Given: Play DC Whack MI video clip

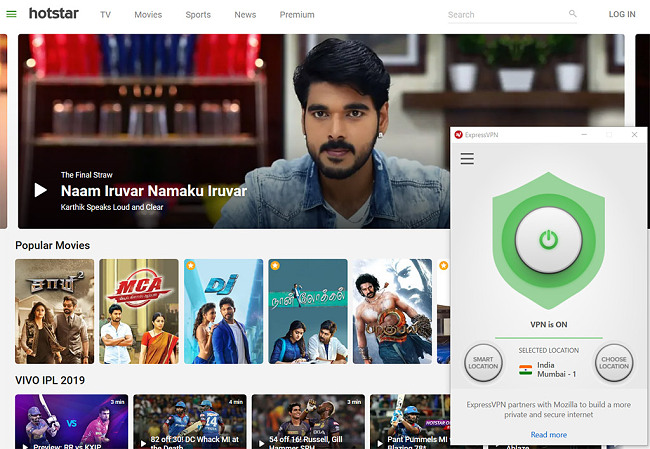Looking at the screenshot, I should click(190, 422).
